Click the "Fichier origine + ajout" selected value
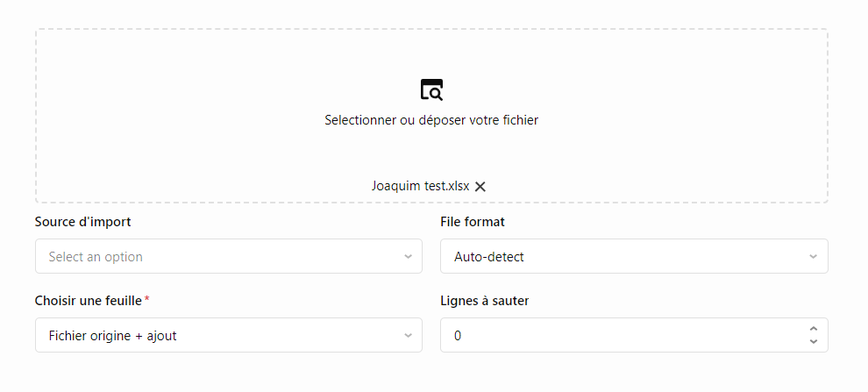868x392 pixels. 113,336
